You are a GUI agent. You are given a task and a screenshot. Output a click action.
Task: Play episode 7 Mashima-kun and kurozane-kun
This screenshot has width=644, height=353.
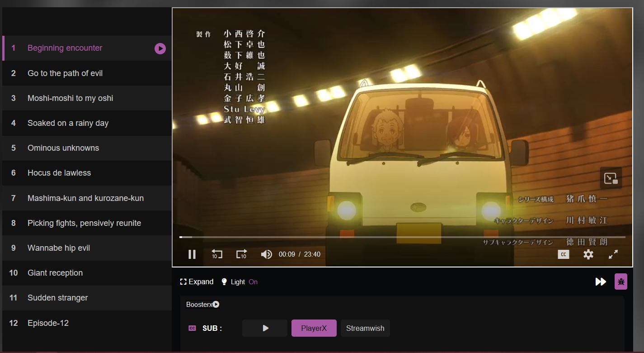coord(85,198)
